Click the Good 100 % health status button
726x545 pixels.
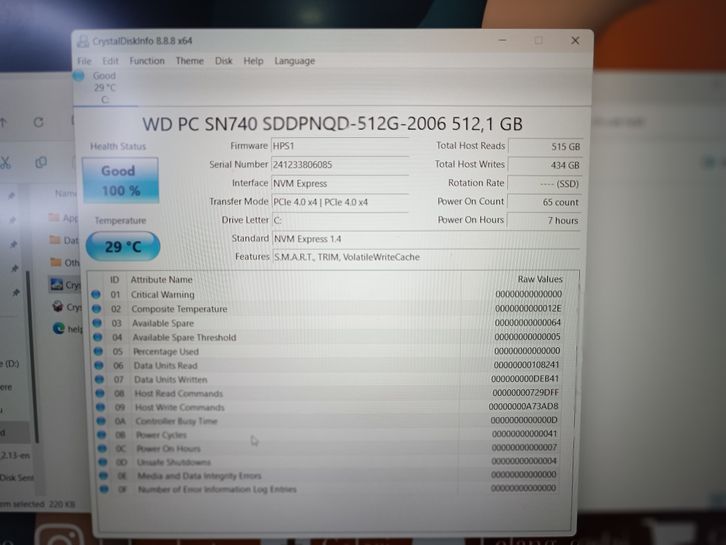[120, 181]
